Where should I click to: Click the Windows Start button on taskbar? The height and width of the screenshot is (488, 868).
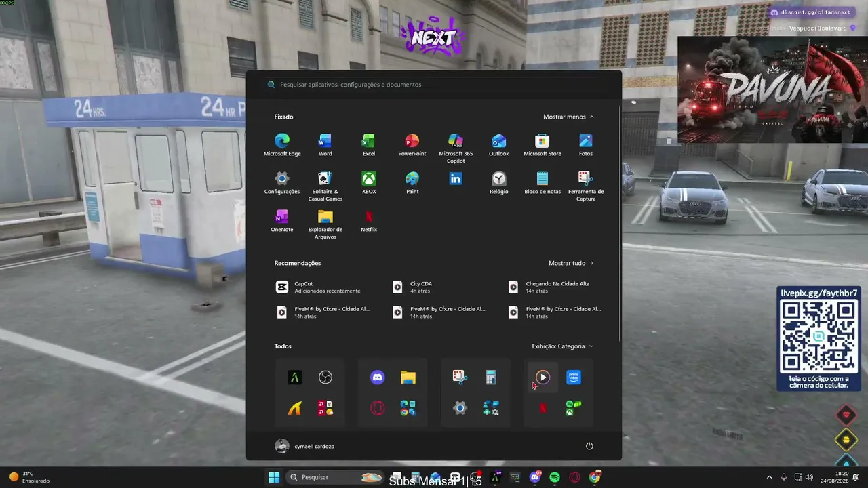274,477
